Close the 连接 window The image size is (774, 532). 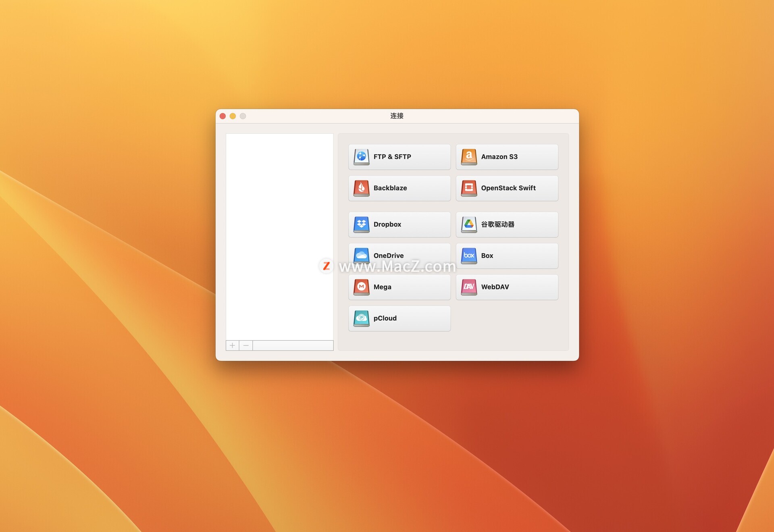pos(223,116)
